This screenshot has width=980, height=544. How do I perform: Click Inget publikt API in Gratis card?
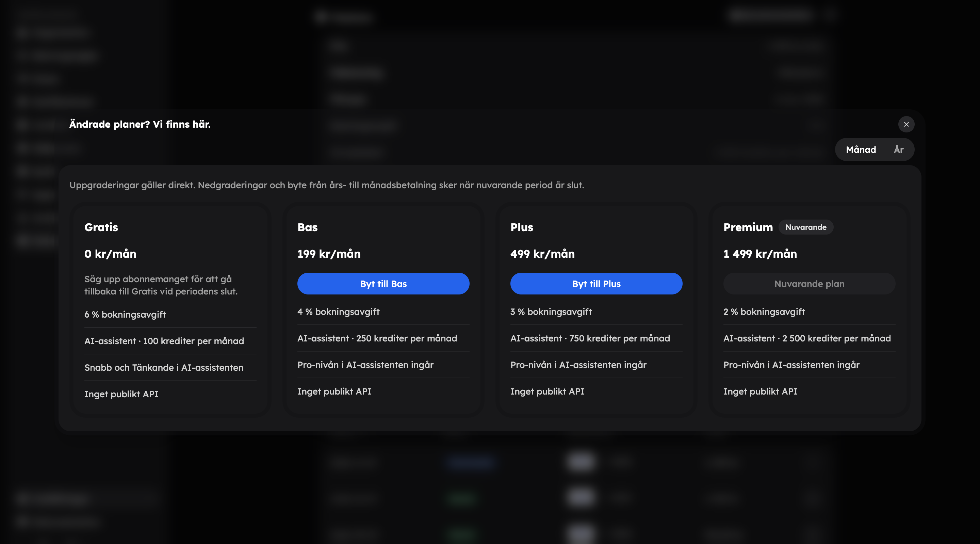coord(121,394)
